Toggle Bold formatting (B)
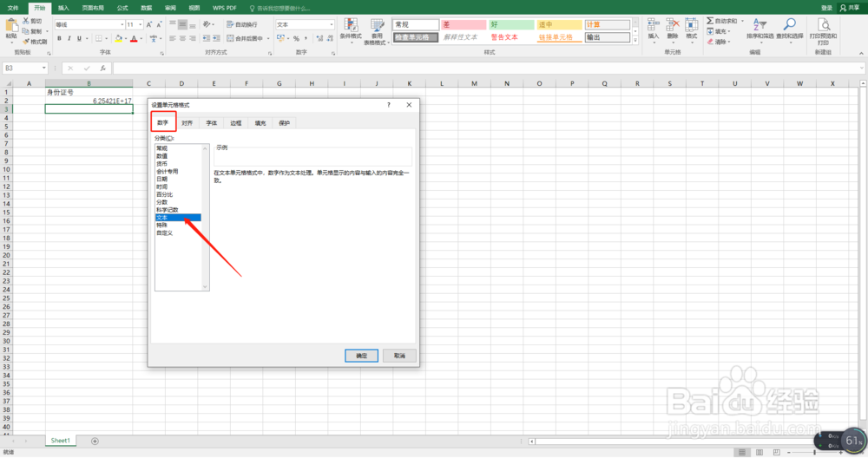This screenshot has width=868, height=458. tap(59, 38)
